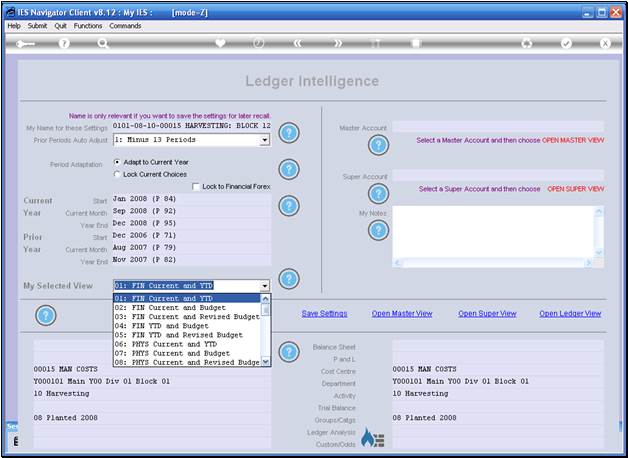Image resolution: width=628 pixels, height=458 pixels.
Task: Open the Functions menu
Action: [88, 26]
